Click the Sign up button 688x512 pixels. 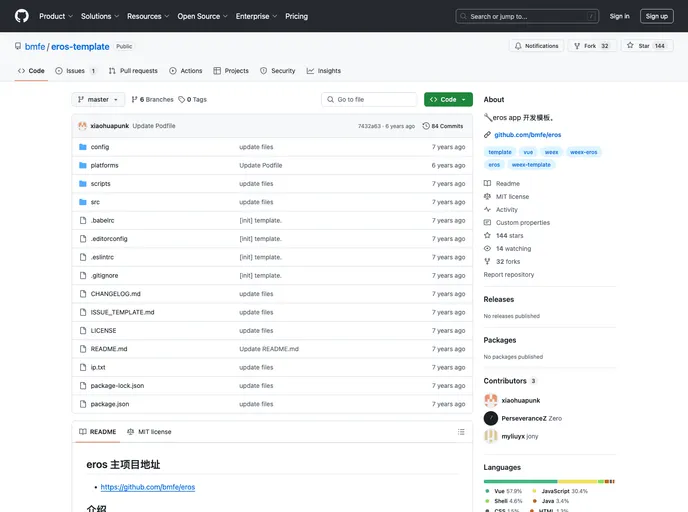[x=656, y=16]
